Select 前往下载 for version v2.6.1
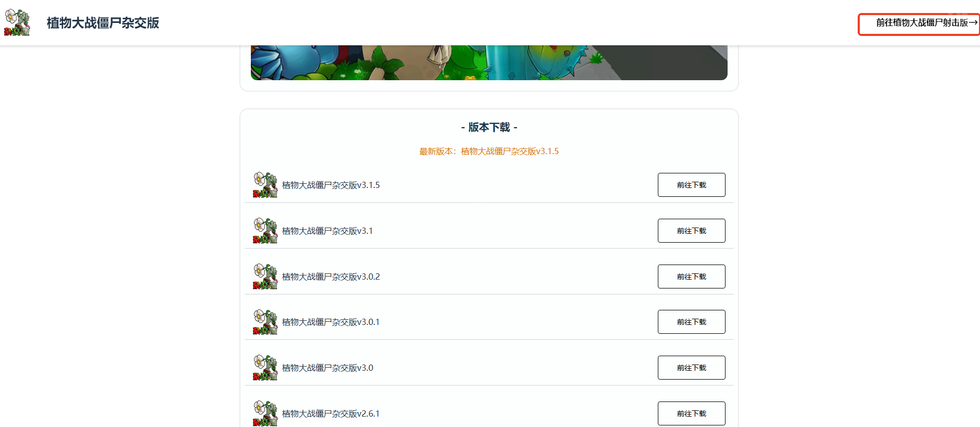The width and height of the screenshot is (980, 427). (691, 413)
